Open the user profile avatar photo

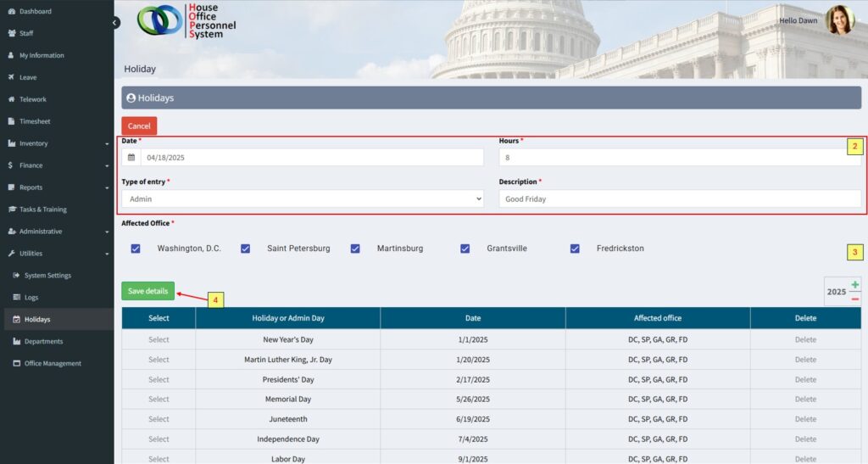839,20
